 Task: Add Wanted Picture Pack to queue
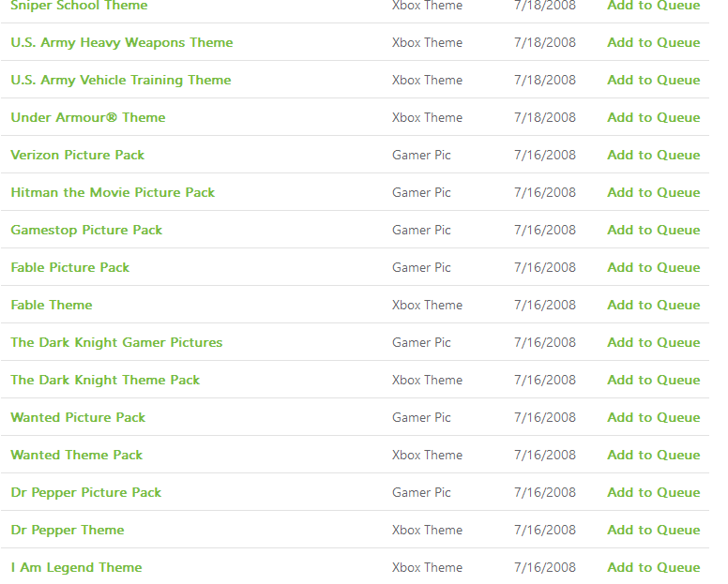[654, 417]
